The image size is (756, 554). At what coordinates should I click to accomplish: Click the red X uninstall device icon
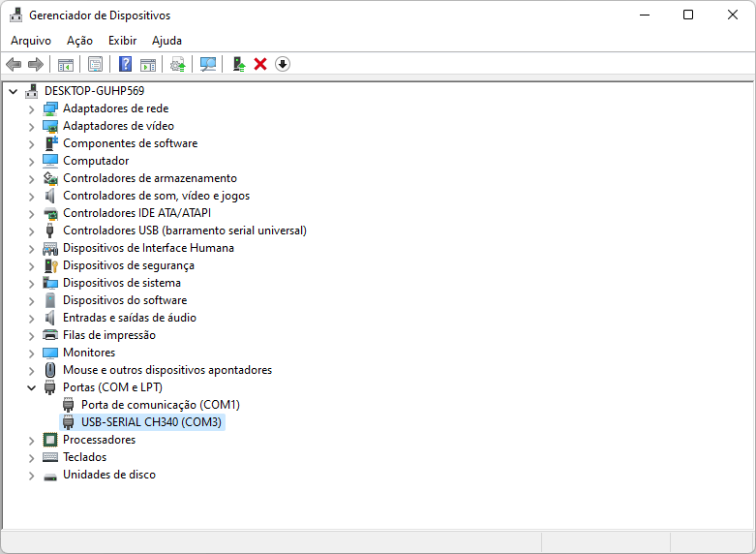[260, 64]
